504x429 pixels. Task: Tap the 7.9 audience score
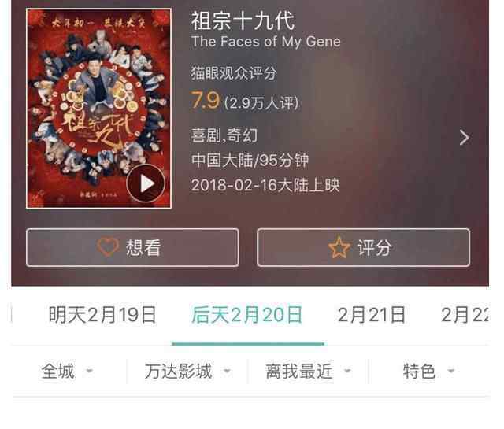pos(206,100)
